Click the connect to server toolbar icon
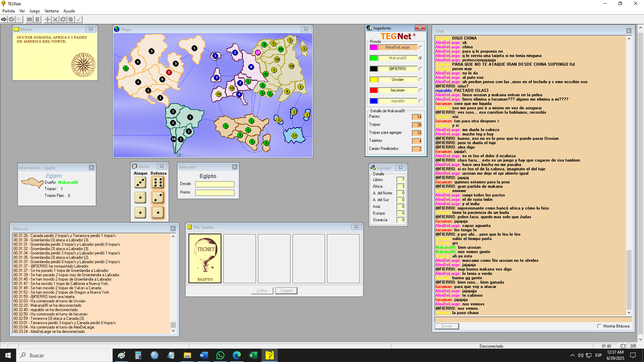Image resolution: width=644 pixels, height=362 pixels. tap(4, 19)
